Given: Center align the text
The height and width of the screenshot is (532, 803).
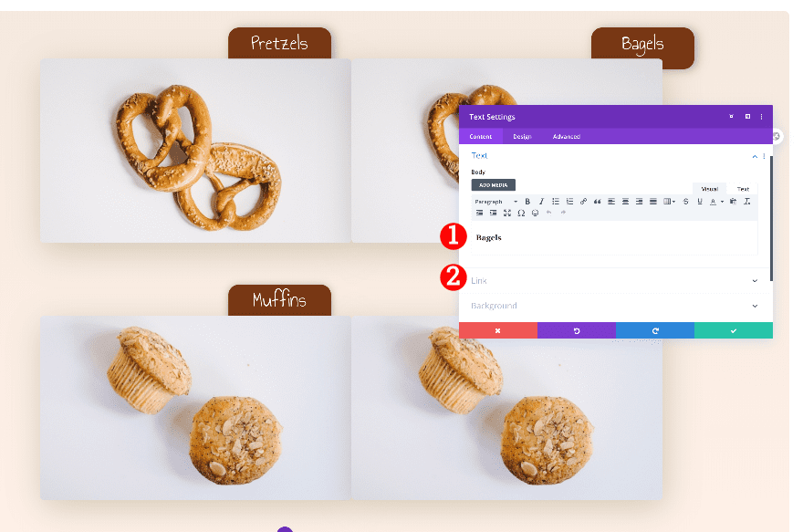Looking at the screenshot, I should point(625,202).
